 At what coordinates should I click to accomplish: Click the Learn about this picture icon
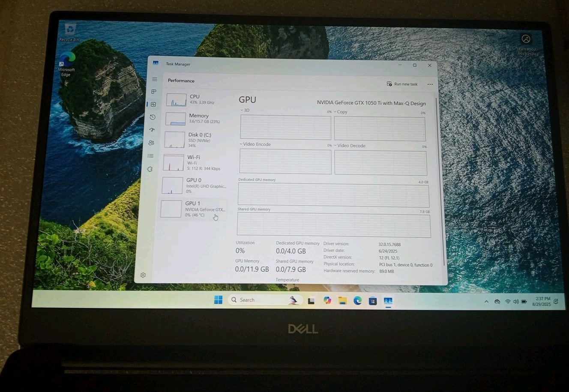(526, 44)
